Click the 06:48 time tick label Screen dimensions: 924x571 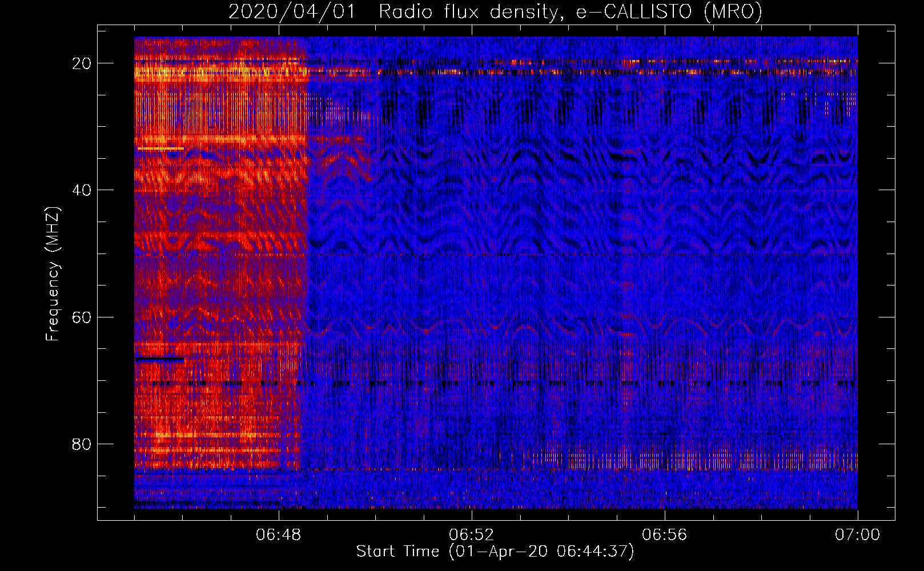[279, 535]
